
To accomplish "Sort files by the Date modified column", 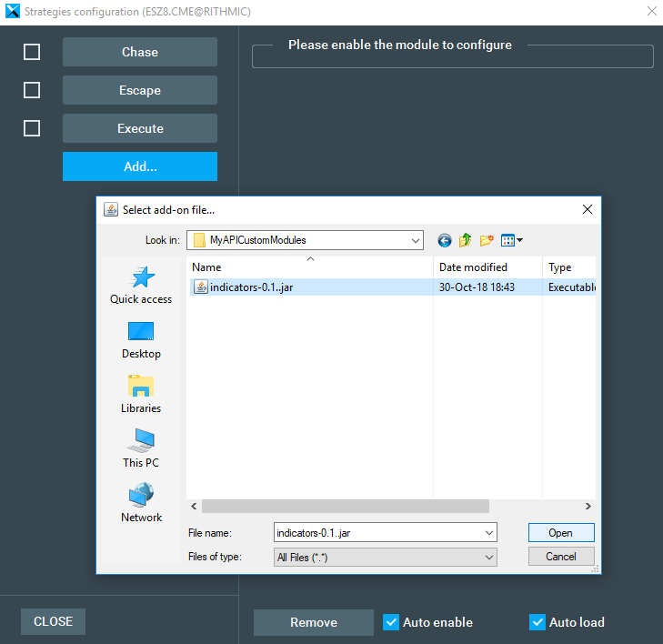I will [x=487, y=267].
